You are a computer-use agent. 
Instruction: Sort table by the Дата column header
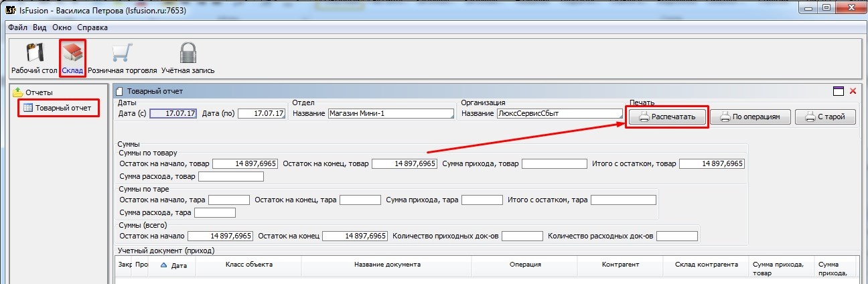178,265
